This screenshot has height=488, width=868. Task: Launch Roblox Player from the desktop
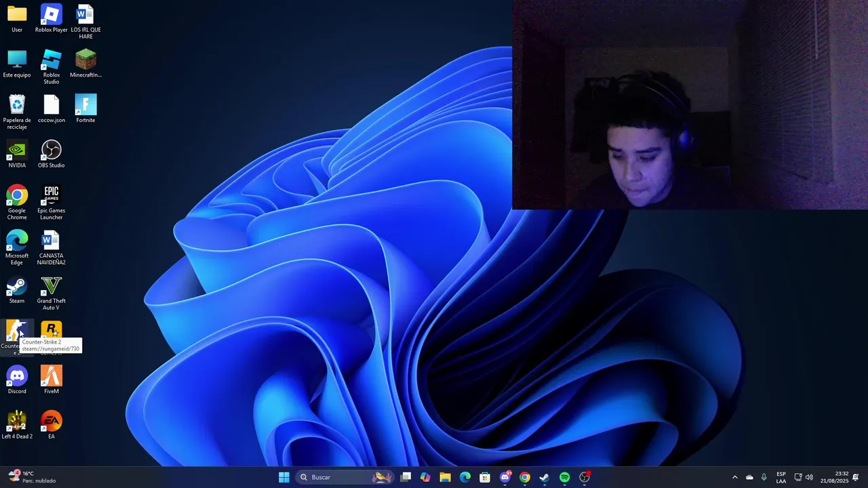52,19
